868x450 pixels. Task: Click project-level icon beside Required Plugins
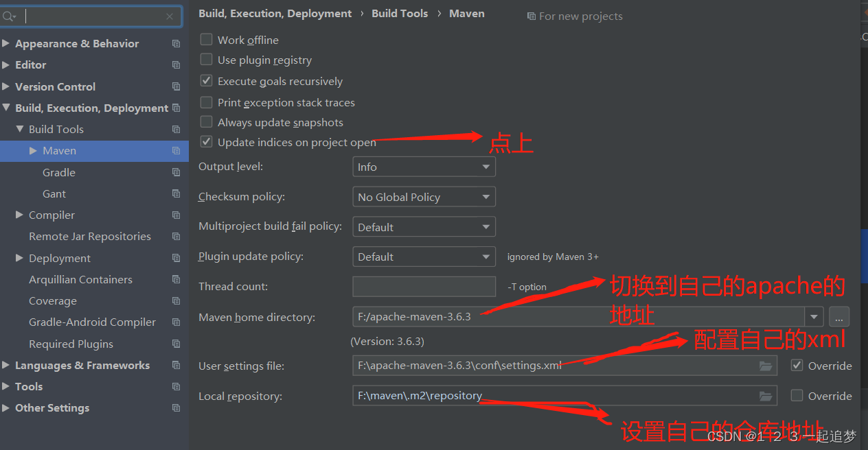click(176, 344)
